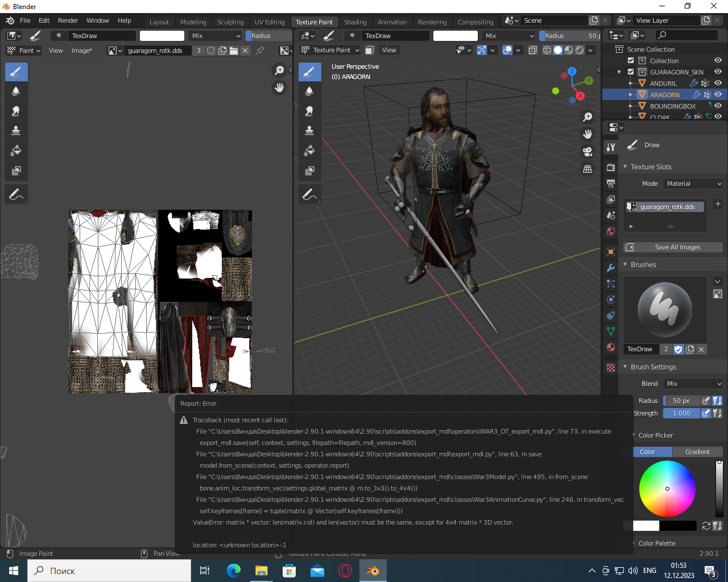The width and height of the screenshot is (728, 582).
Task: Open the texture slots Mode Material dropdown
Action: point(693,184)
